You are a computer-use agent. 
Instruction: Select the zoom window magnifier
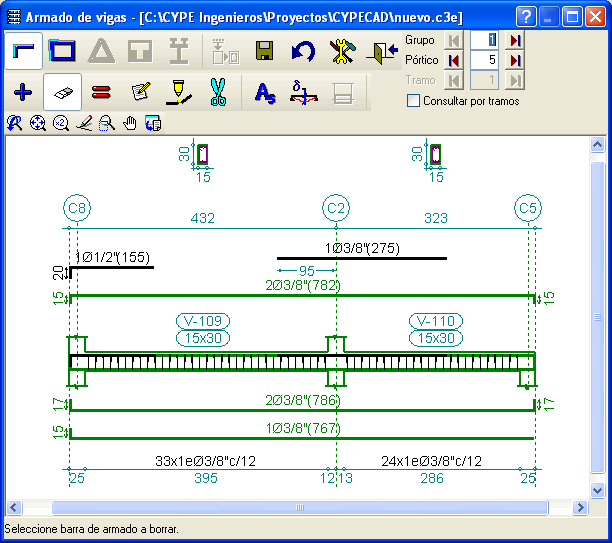click(107, 123)
